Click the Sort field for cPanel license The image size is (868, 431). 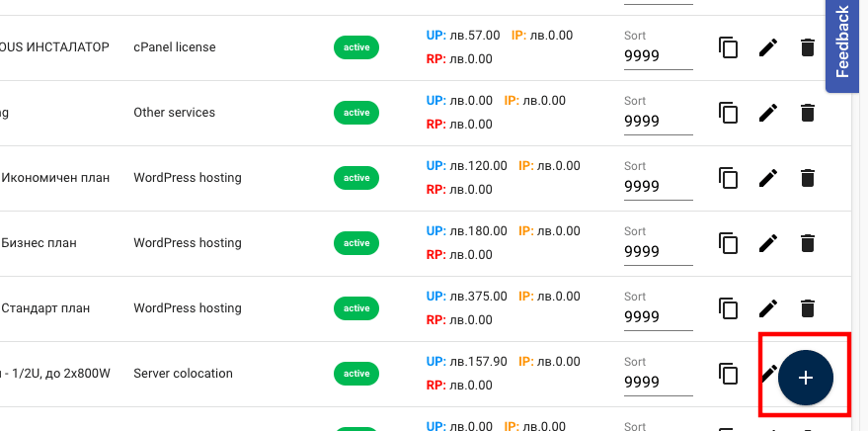pos(658,56)
